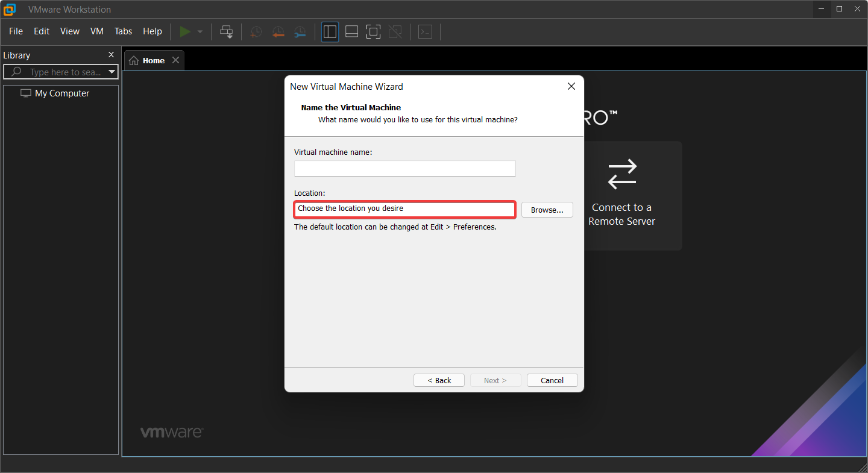This screenshot has height=473, width=868.
Task: Click the magnifier icon in Library search
Action: pyautogui.click(x=17, y=72)
